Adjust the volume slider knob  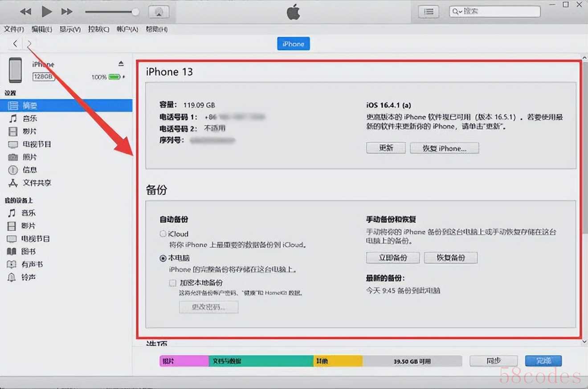(135, 12)
